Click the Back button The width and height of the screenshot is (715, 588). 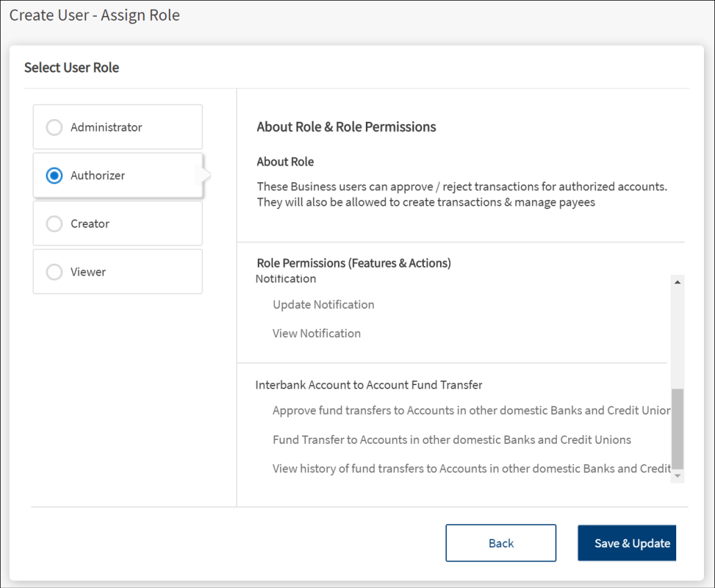[x=500, y=543]
